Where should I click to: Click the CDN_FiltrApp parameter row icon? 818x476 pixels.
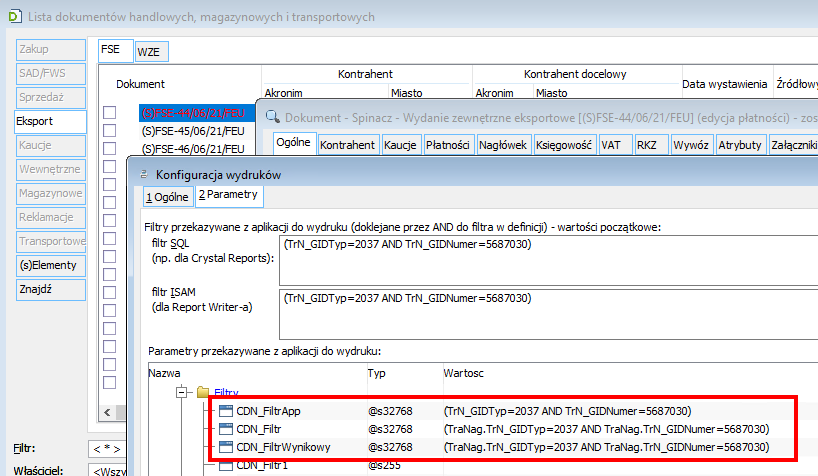click(225, 412)
